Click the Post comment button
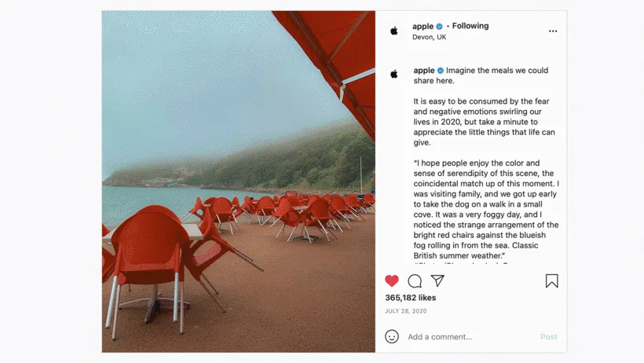The width and height of the screenshot is (644, 363). coord(549,337)
